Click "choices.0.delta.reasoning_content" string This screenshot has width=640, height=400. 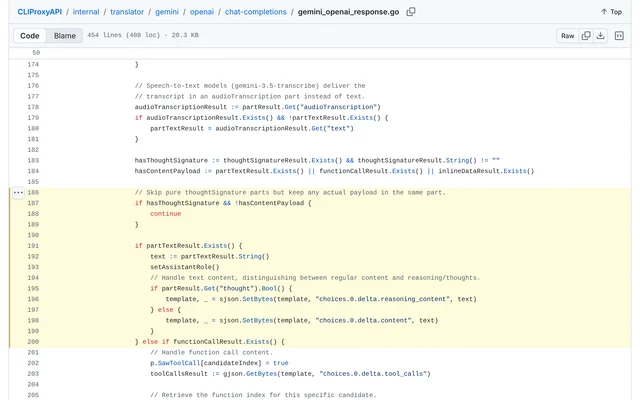(383, 299)
